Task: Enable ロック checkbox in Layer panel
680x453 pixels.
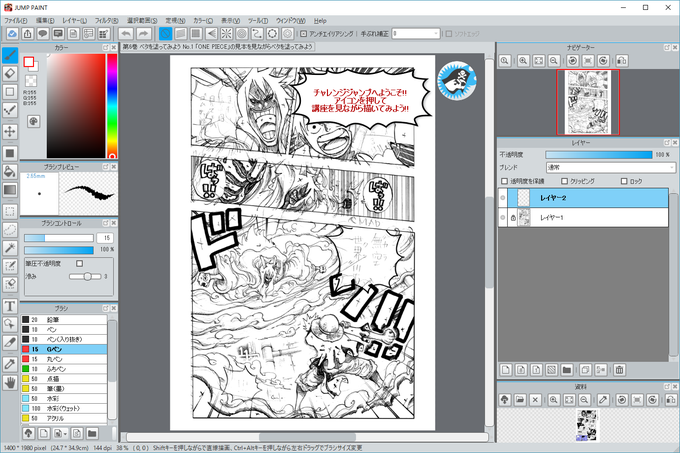Action: pyautogui.click(x=624, y=181)
